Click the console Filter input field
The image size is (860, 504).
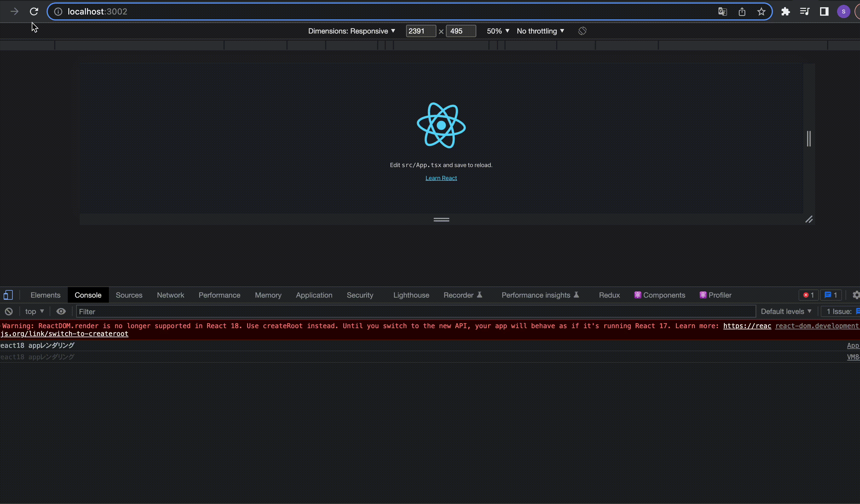pyautogui.click(x=415, y=311)
